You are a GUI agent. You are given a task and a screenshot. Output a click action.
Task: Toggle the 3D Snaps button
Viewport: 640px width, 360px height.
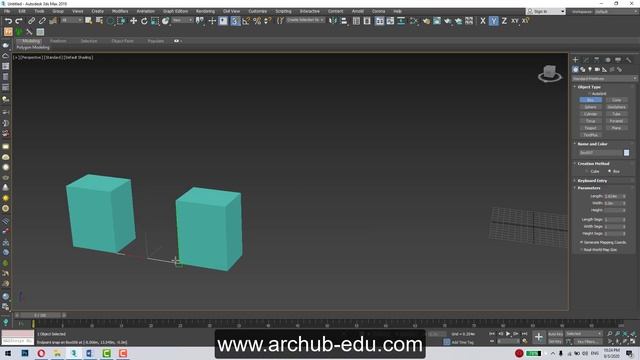235,21
